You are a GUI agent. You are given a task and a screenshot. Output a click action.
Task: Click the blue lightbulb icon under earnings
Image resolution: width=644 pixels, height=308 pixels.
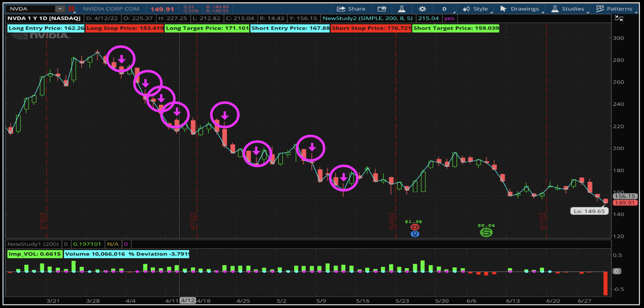point(415,233)
